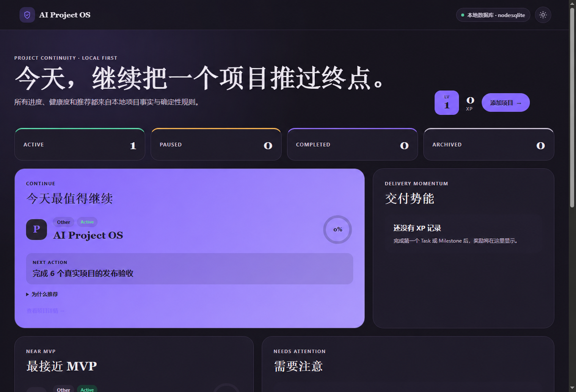
Task: Click the Other tag in the Continue card
Action: [x=63, y=222]
